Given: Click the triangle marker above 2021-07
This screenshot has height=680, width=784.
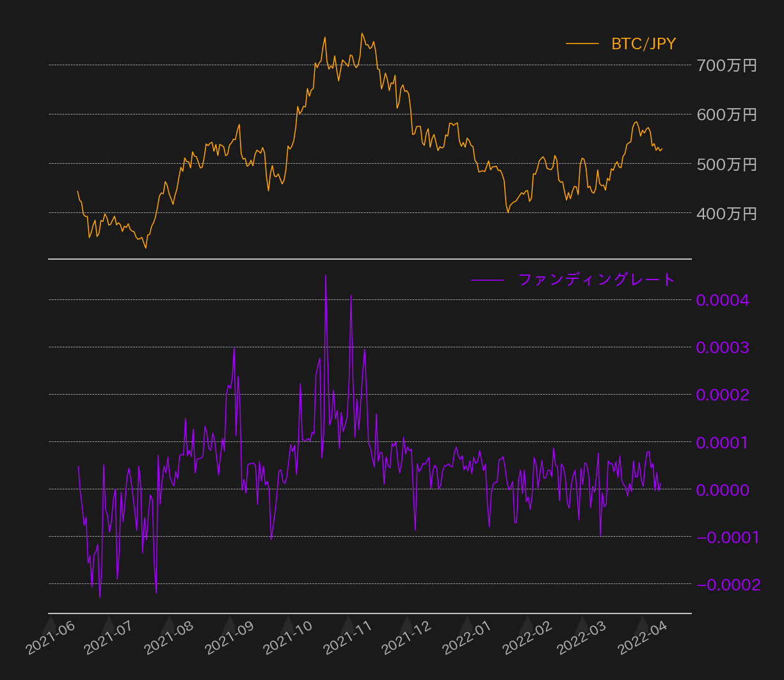Looking at the screenshot, I should coord(109,627).
